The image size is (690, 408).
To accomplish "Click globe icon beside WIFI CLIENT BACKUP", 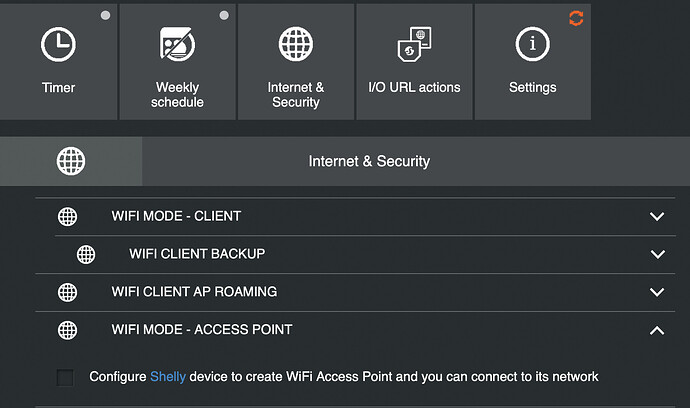I will (87, 254).
